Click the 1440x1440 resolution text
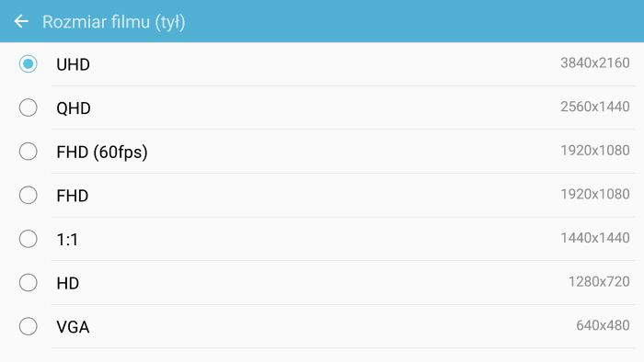Image resolution: width=644 pixels, height=362 pixels. click(x=595, y=238)
